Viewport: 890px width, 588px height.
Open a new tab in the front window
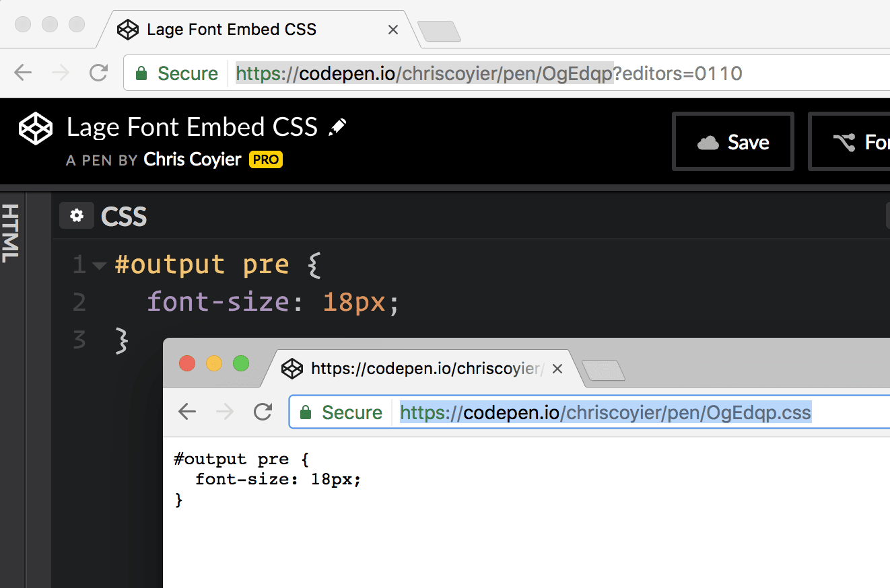click(603, 370)
